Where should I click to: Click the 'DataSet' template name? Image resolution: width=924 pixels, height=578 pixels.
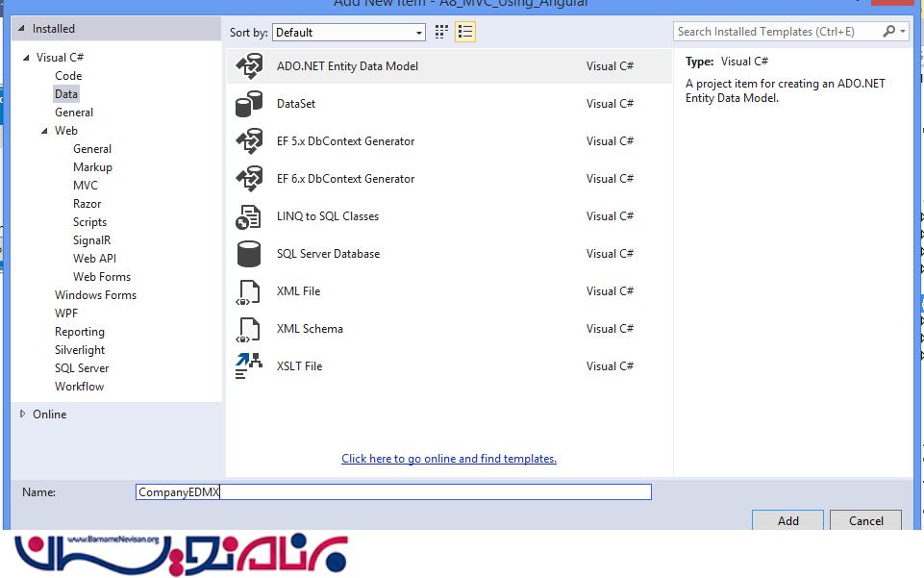coord(296,104)
